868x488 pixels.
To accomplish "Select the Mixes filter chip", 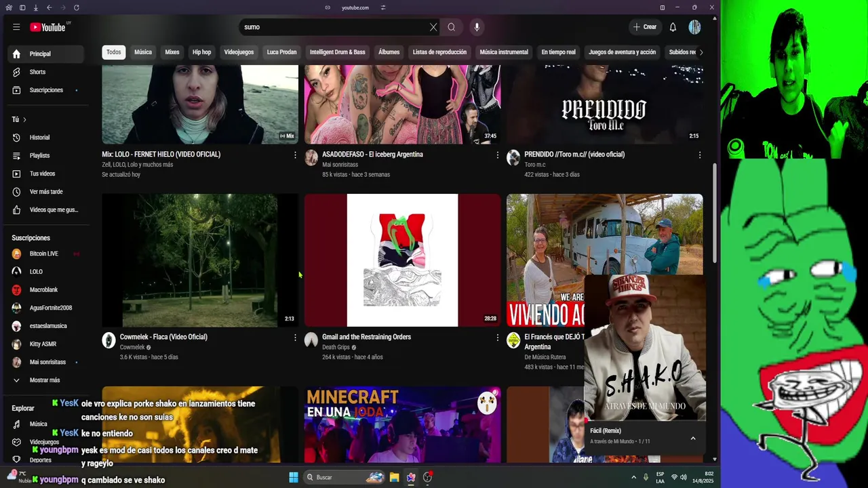I will coord(172,52).
